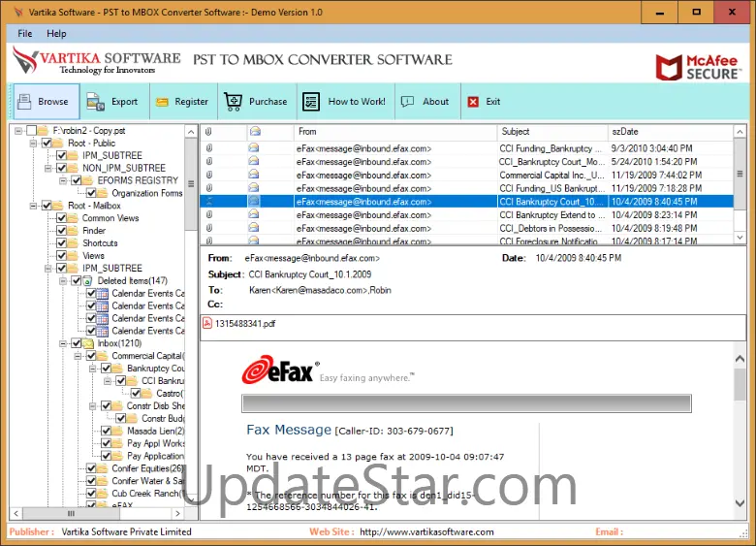Click the F:\robin2 - Copy.pst file icon

[x=43, y=130]
